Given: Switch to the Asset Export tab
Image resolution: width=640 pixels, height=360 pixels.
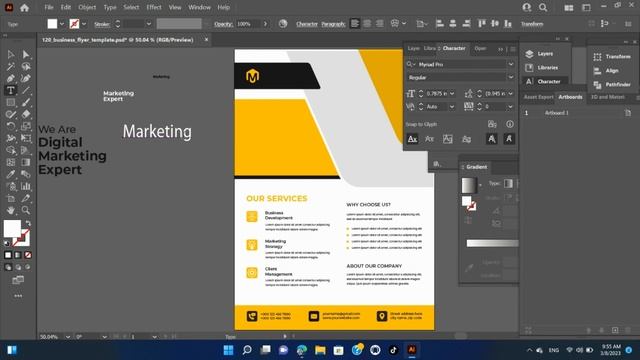Looking at the screenshot, I should pos(538,97).
